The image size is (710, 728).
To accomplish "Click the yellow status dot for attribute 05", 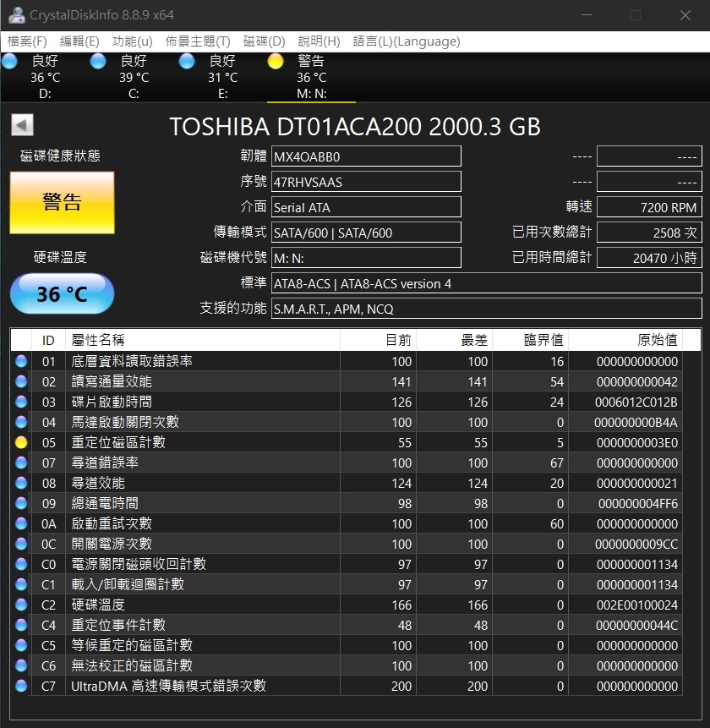I will pos(21,442).
